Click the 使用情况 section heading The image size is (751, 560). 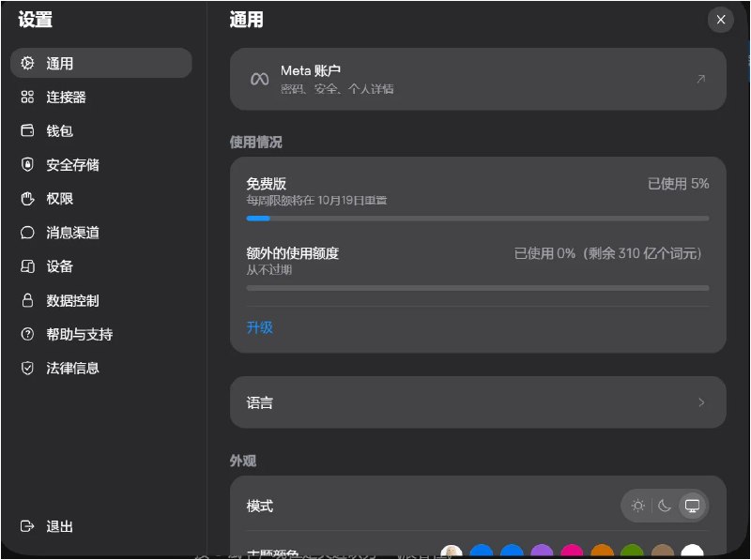255,143
